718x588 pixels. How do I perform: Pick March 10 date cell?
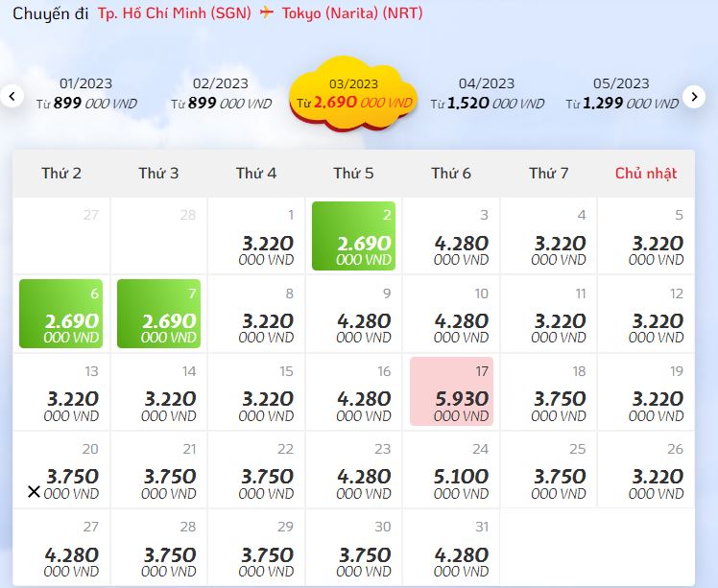point(451,314)
